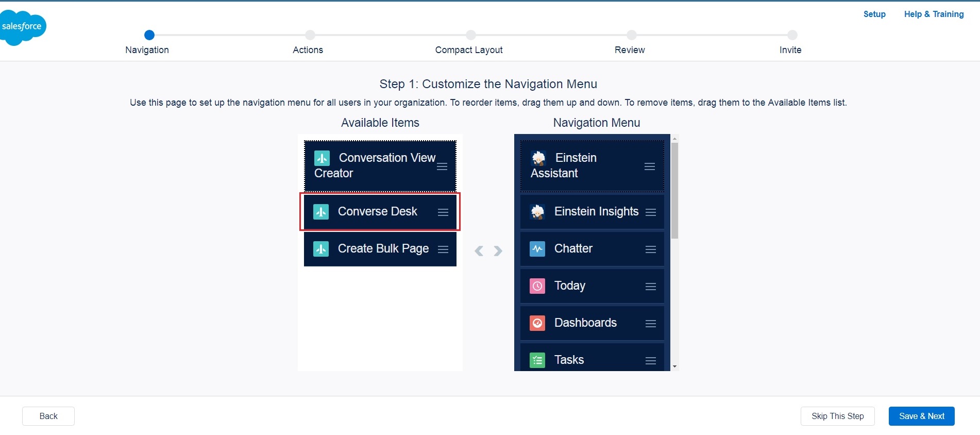This screenshot has height=435, width=980.
Task: Click Skip This Step
Action: coord(838,416)
